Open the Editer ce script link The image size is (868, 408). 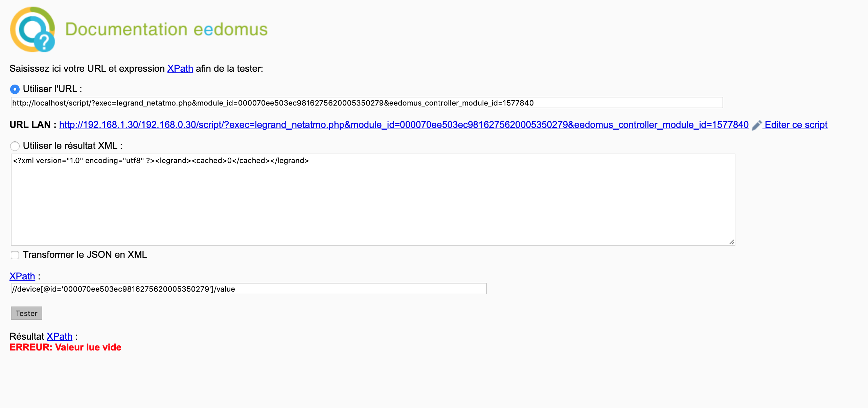coord(796,125)
